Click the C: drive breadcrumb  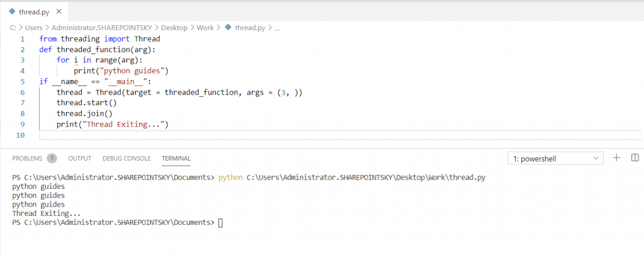13,28
